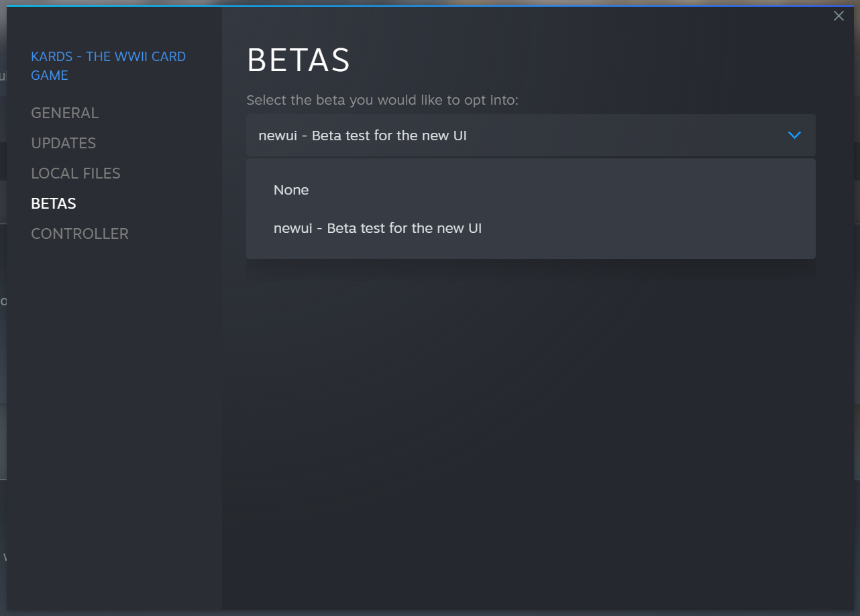The height and width of the screenshot is (616, 860).
Task: Click the KARDS - THE WWII CARD GAME title
Action: tap(108, 66)
